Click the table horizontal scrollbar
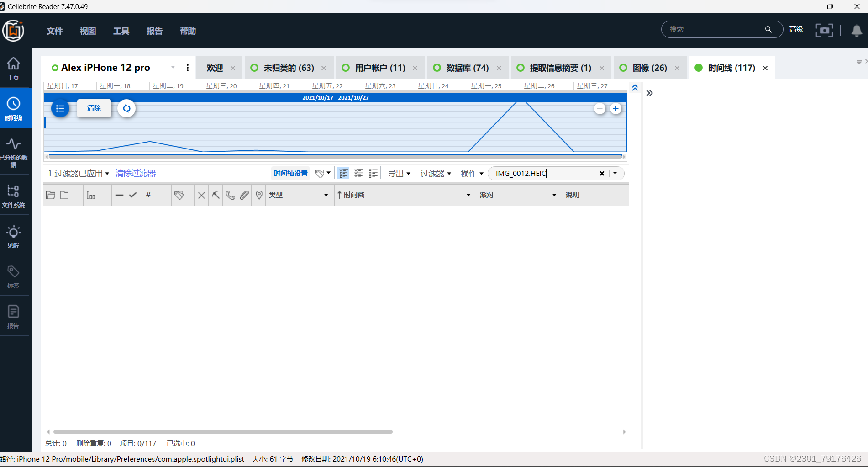This screenshot has width=868, height=467. click(x=223, y=432)
